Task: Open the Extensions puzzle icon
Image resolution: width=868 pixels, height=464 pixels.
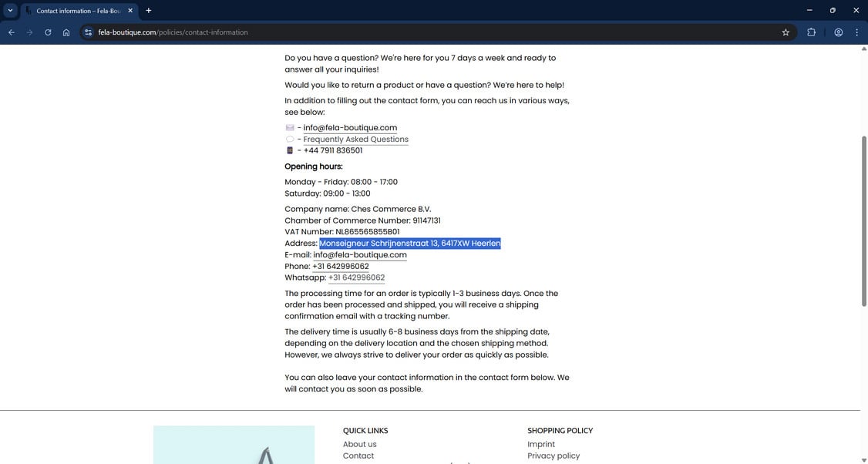Action: pyautogui.click(x=812, y=32)
